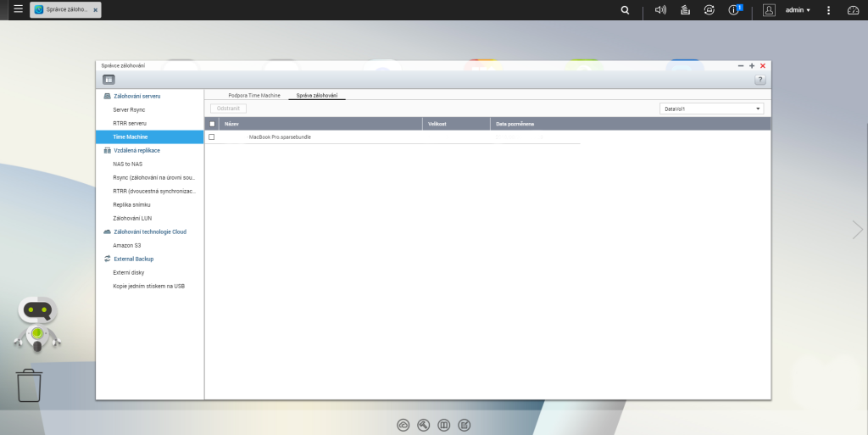
Task: Click the circled pause-like icon in bottom dock
Action: [x=444, y=425]
